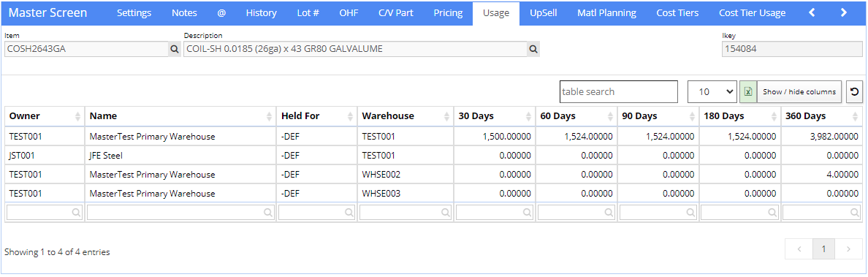868x277 pixels.
Task: Click the left arrow to show previous tabs
Action: [812, 12]
